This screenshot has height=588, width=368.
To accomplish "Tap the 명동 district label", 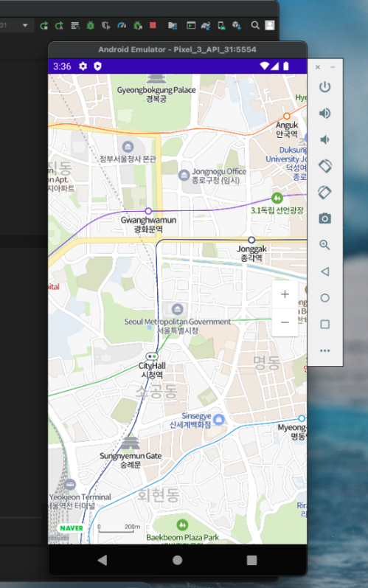I will (266, 363).
